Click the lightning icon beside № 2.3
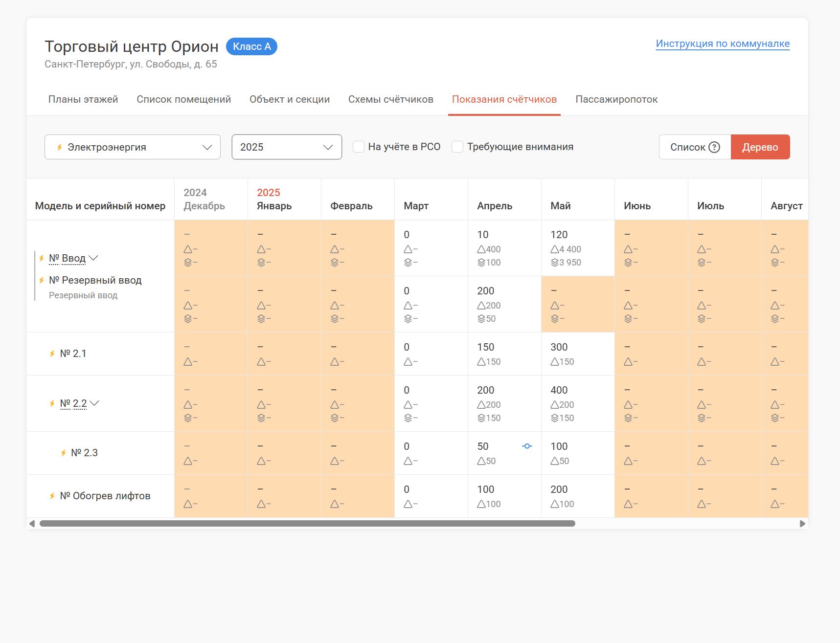This screenshot has height=643, width=840. point(64,453)
